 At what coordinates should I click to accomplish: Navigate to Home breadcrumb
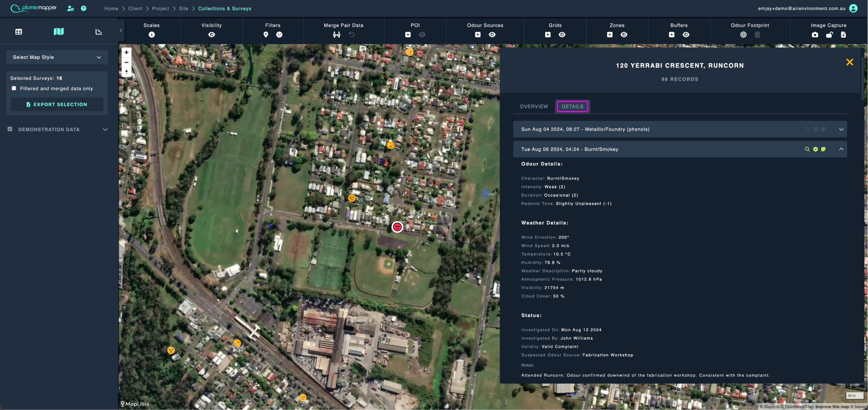111,9
